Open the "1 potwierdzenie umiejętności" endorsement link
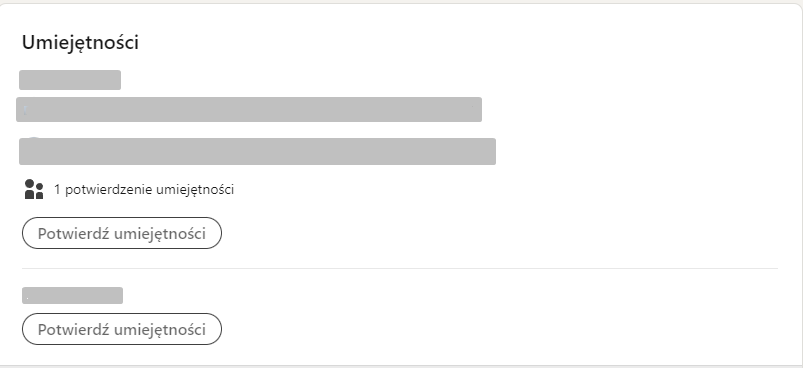803x368 pixels. pos(144,190)
